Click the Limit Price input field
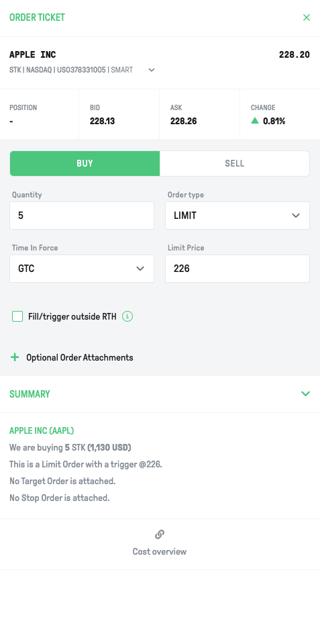 [x=237, y=269]
